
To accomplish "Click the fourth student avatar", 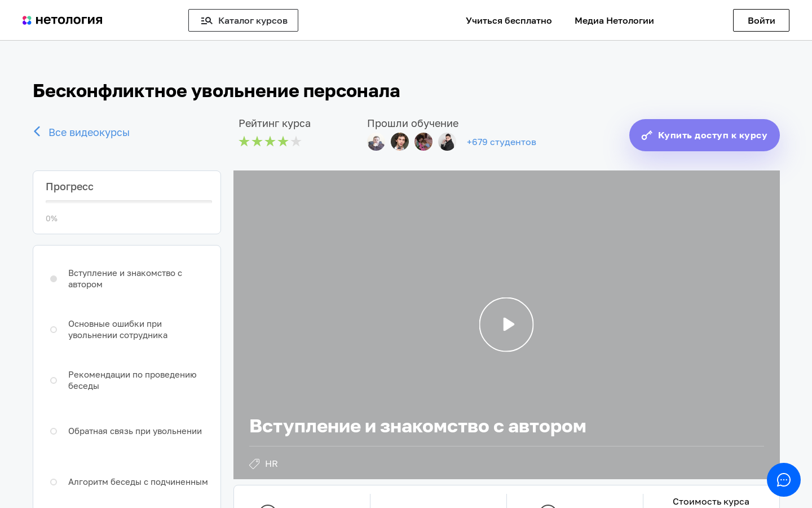I will pos(447,142).
